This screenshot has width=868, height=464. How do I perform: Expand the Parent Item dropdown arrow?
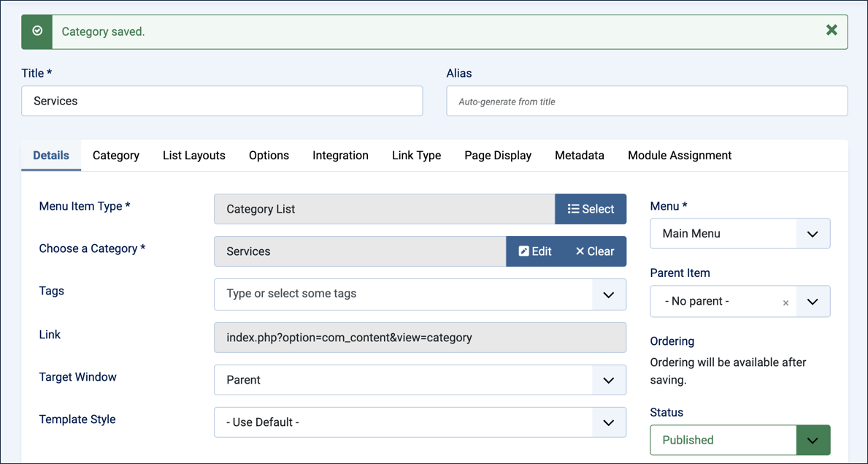coord(813,302)
